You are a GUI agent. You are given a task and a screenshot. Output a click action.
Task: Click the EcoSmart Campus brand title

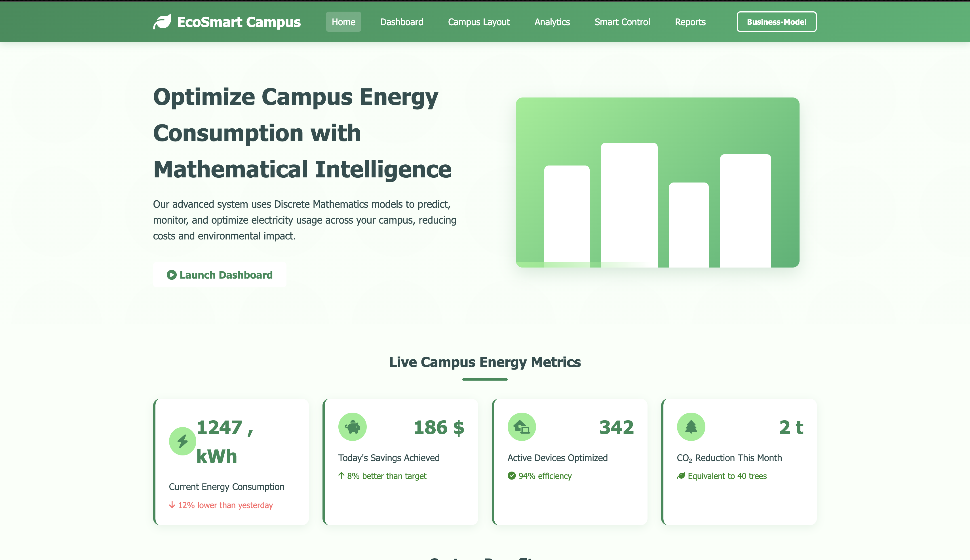(x=239, y=22)
